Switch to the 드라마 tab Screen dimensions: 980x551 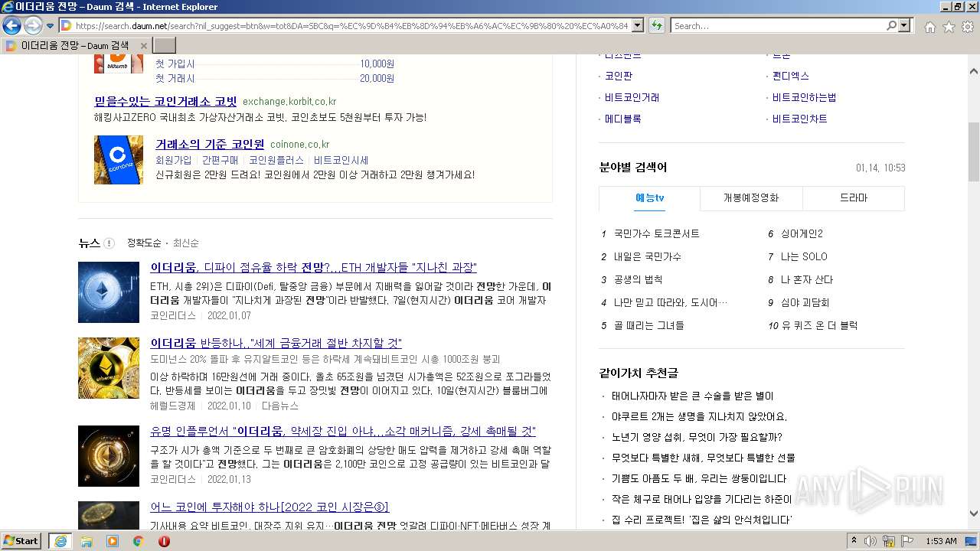854,197
